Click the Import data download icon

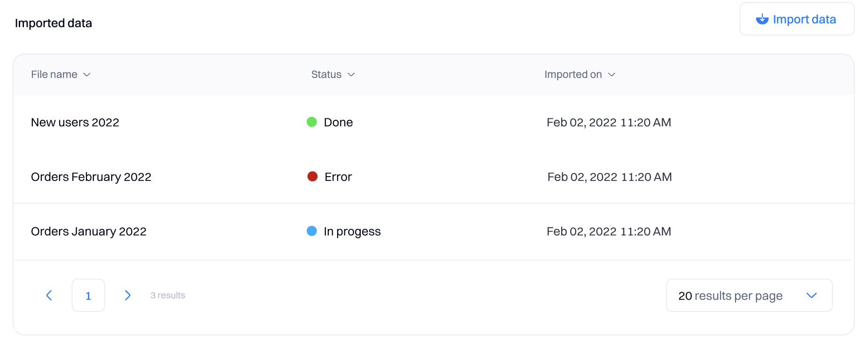tap(762, 19)
